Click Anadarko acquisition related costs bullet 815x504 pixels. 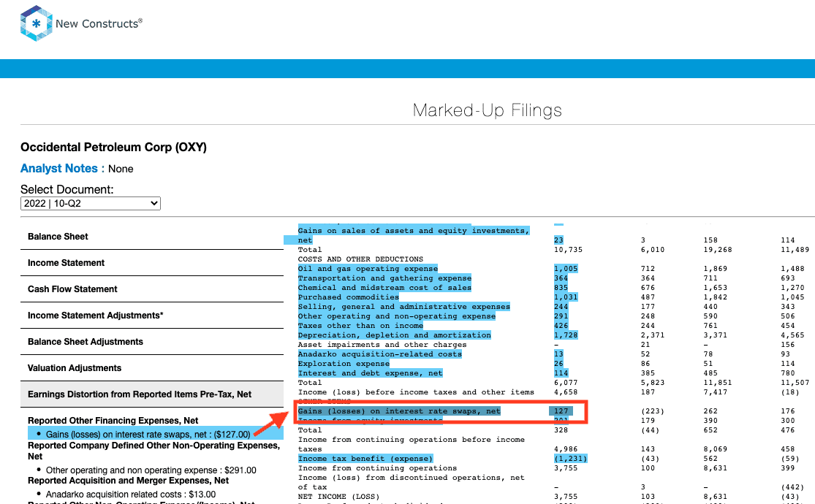click(x=130, y=494)
